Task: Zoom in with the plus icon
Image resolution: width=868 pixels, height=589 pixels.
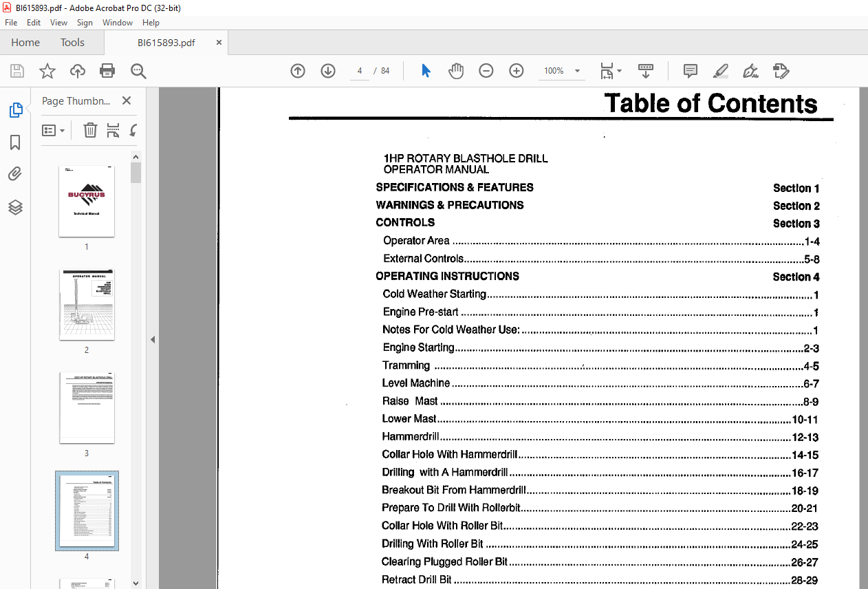Action: point(517,71)
